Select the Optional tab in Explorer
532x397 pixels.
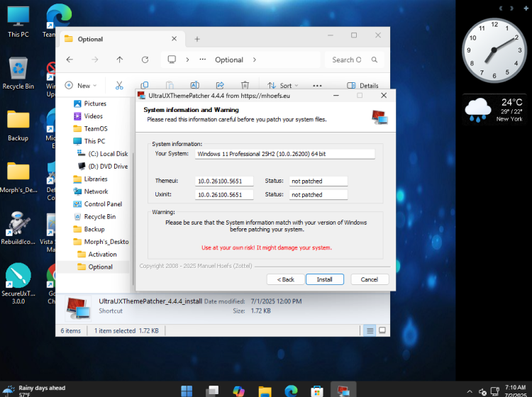point(123,39)
